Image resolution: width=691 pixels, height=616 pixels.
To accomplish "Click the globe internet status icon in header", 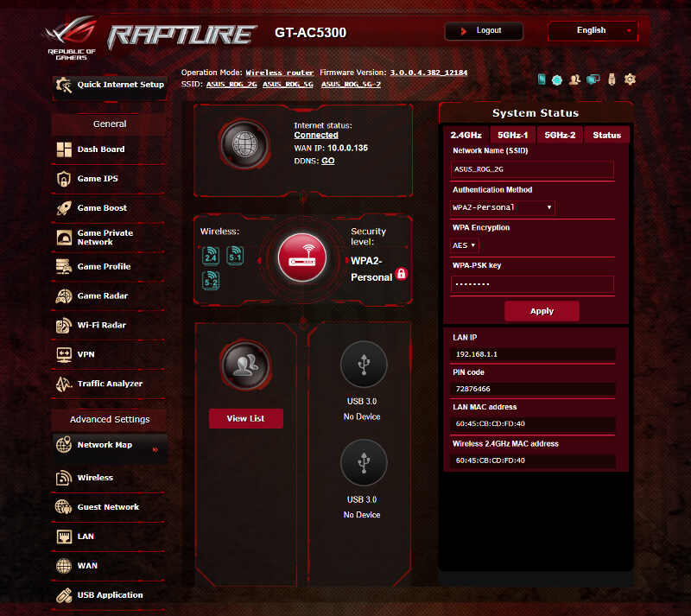I will coord(557,80).
